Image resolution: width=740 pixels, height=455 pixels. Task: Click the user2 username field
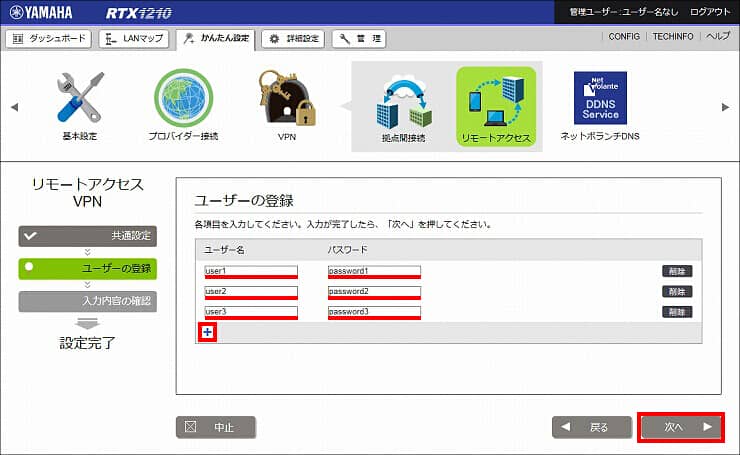tap(251, 292)
